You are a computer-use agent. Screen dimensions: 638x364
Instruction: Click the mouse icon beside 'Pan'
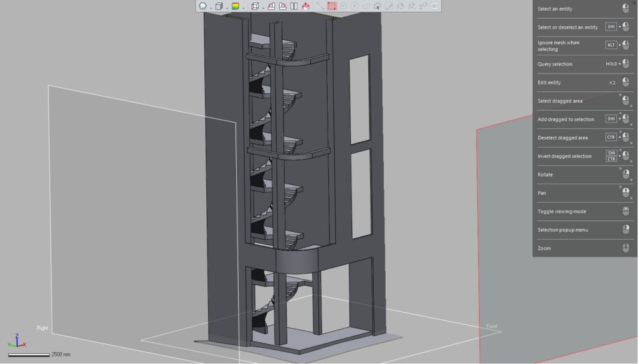[x=626, y=192]
